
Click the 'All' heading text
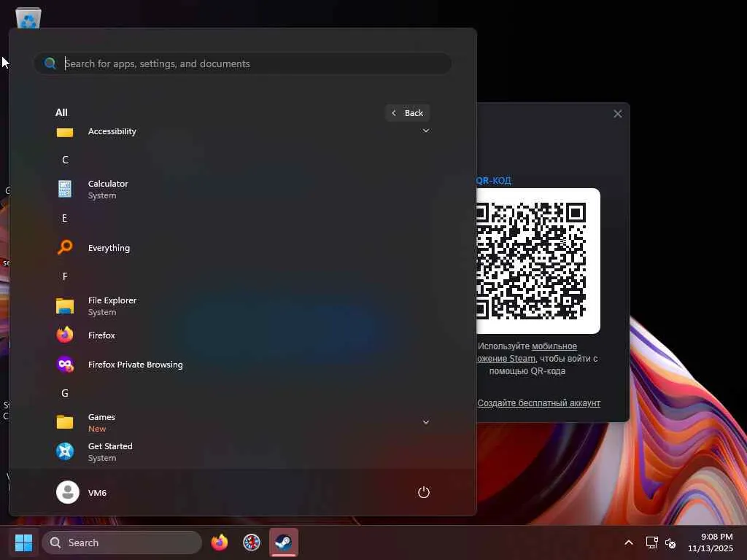(61, 112)
